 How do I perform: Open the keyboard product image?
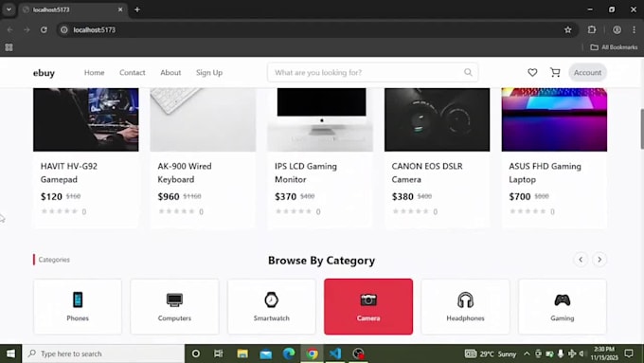pos(203,119)
